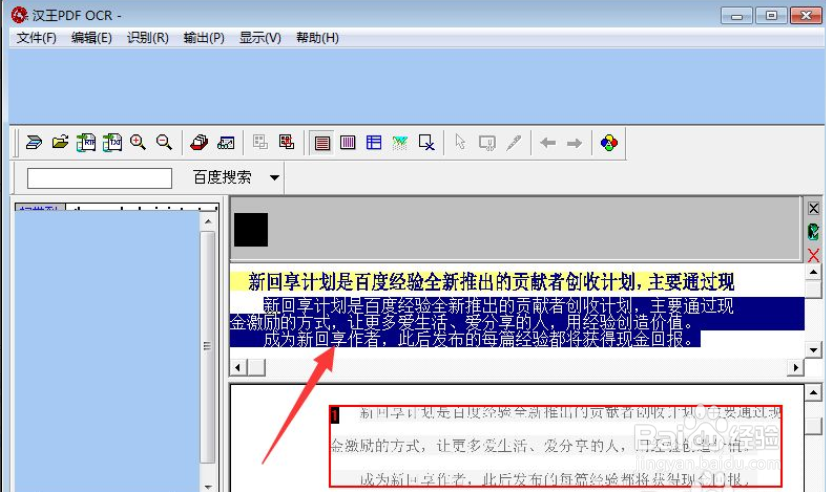Click the image settings toolbar icon
Viewport: 826px width, 492px height.
point(225,142)
